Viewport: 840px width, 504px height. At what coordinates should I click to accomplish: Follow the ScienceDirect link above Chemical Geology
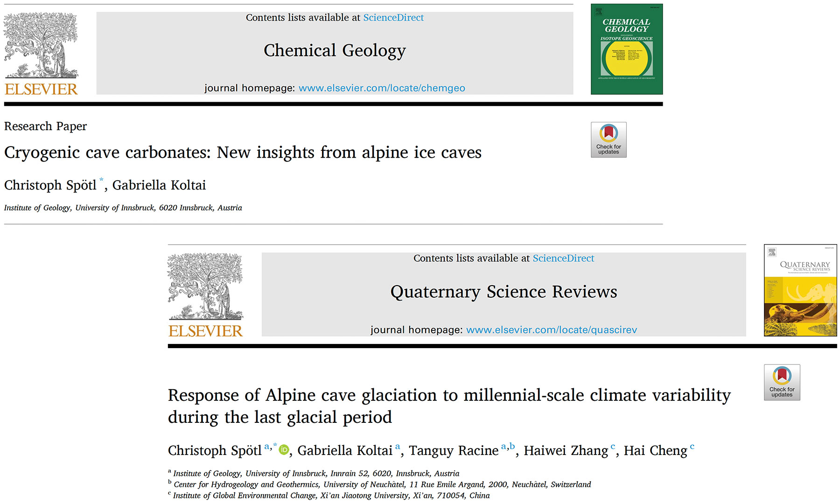(x=393, y=18)
